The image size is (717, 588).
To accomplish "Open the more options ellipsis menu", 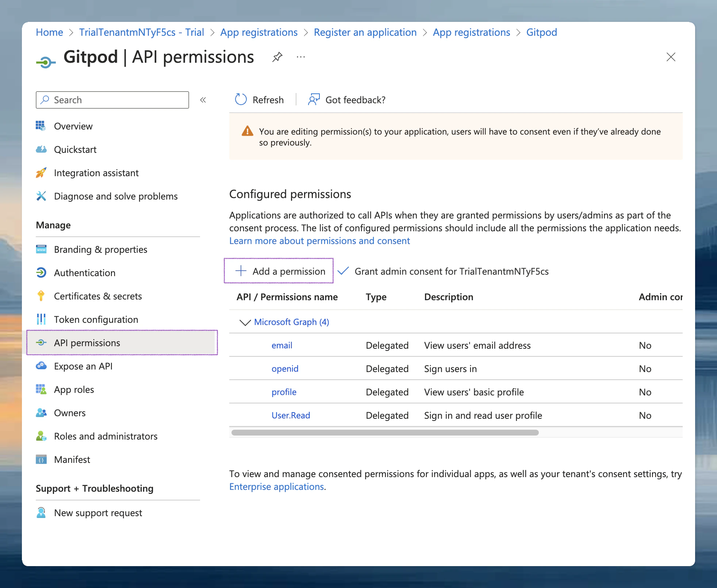I will (x=301, y=57).
